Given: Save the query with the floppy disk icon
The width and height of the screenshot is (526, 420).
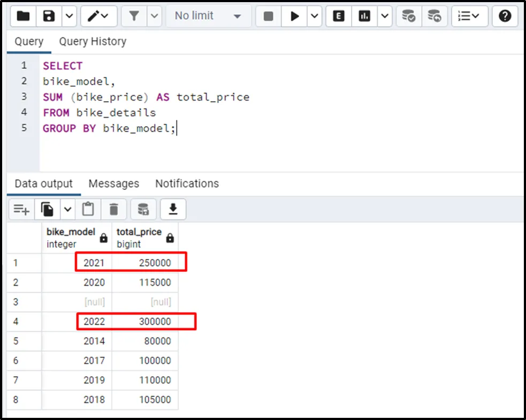Looking at the screenshot, I should (49, 16).
